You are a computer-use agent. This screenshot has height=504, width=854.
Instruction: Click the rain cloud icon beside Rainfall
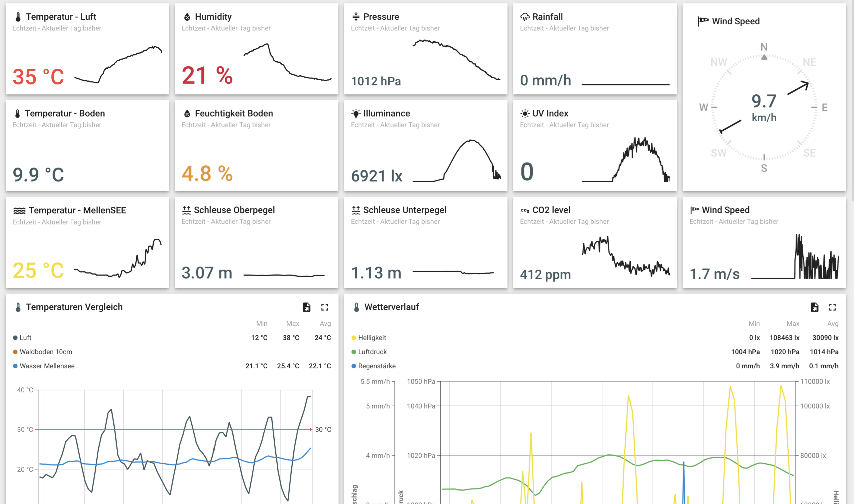525,17
